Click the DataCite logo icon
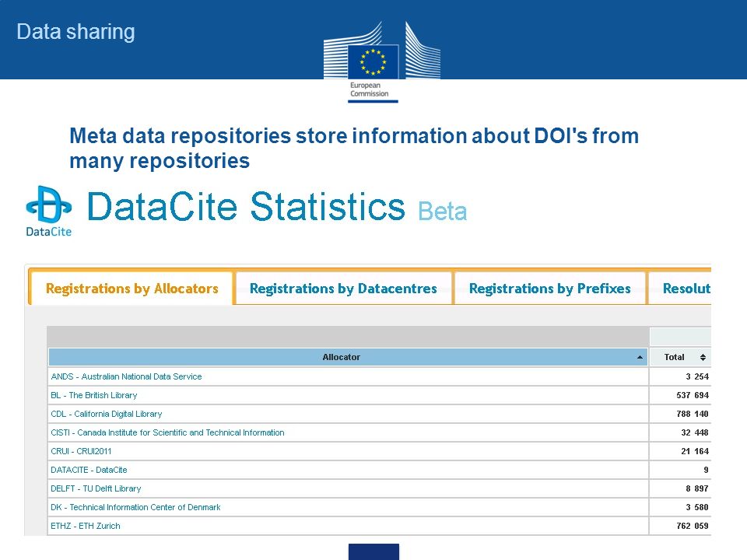747x560 pixels. pyautogui.click(x=48, y=211)
